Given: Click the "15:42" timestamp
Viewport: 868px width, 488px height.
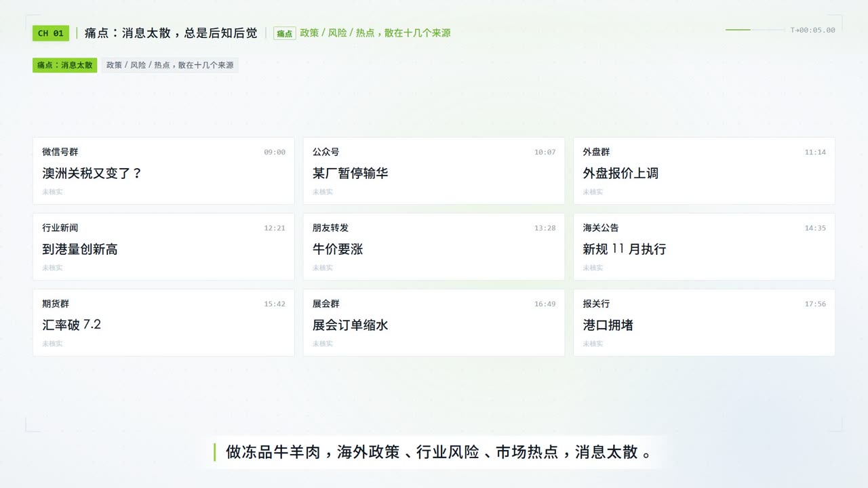Looking at the screenshot, I should click(275, 304).
